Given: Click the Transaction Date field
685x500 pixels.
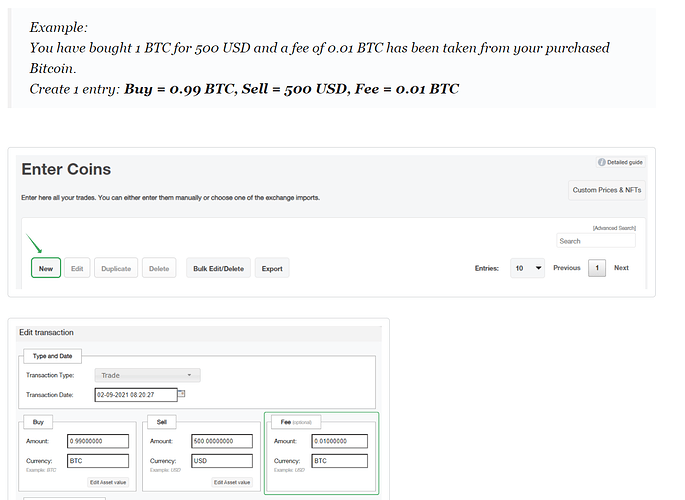Looking at the screenshot, I should pyautogui.click(x=136, y=394).
